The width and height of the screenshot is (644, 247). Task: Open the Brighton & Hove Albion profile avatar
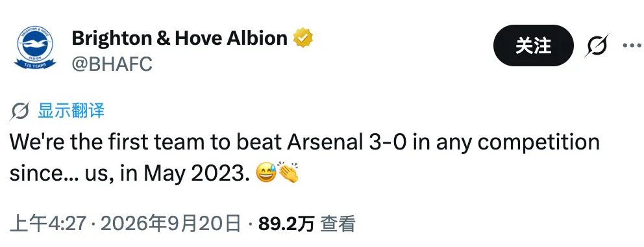click(x=35, y=47)
